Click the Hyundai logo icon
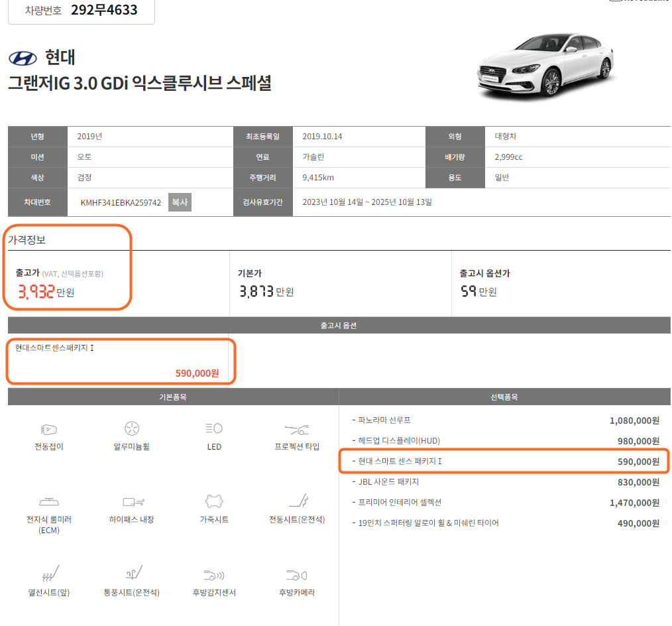 (23, 58)
